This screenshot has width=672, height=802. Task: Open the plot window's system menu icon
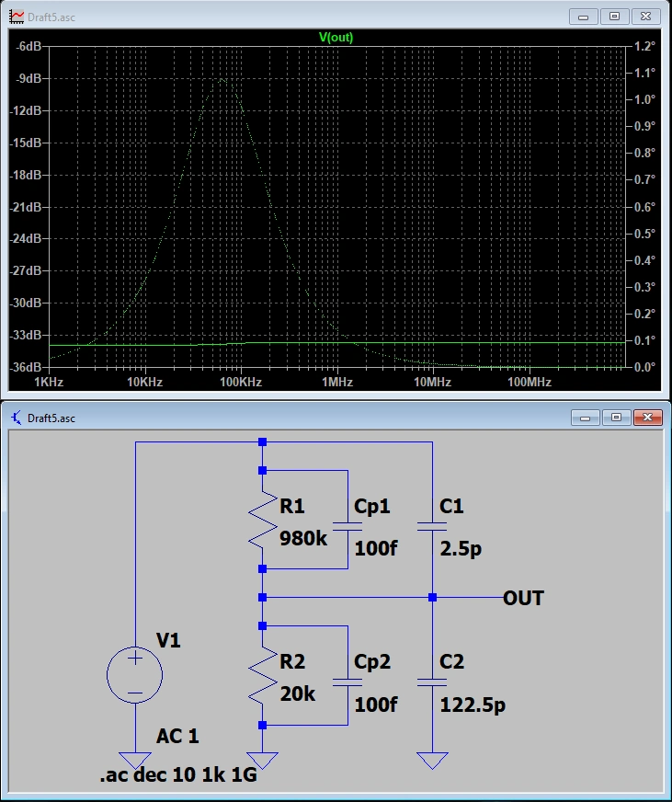pos(16,17)
